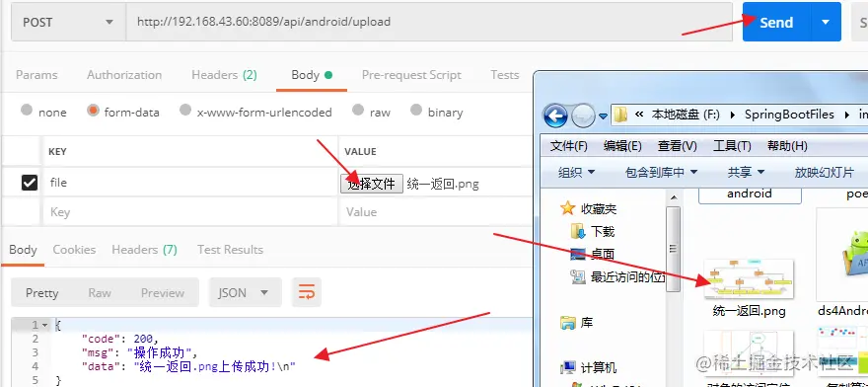The image size is (868, 387).
Task: Select the 统一返回.png thumbnail
Action: coord(749,278)
